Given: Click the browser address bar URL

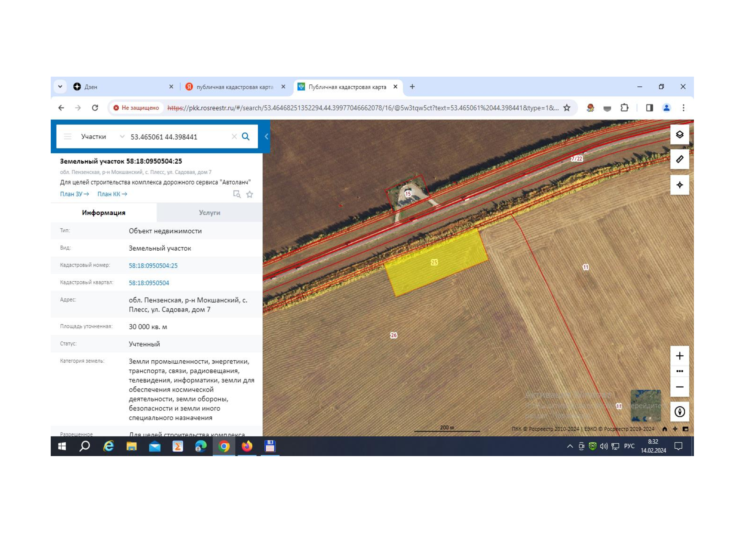Looking at the screenshot, I should click(x=363, y=108).
